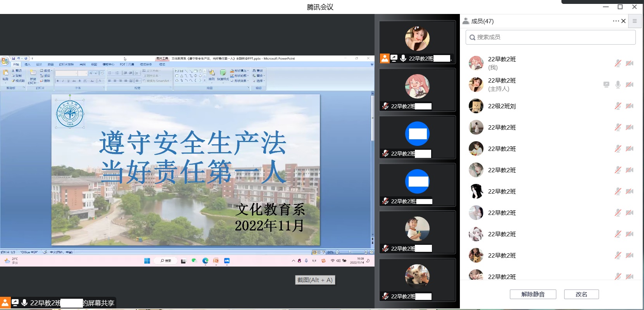Toggle camera in the (我) row

630,63
